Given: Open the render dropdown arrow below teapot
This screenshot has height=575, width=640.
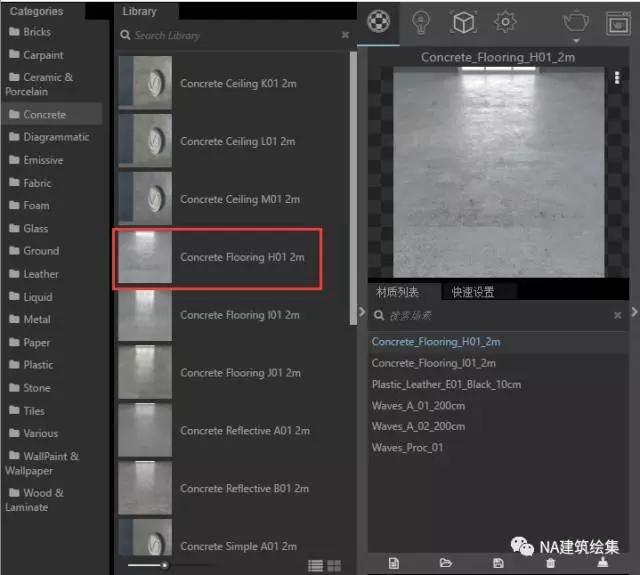Looking at the screenshot, I should [576, 41].
